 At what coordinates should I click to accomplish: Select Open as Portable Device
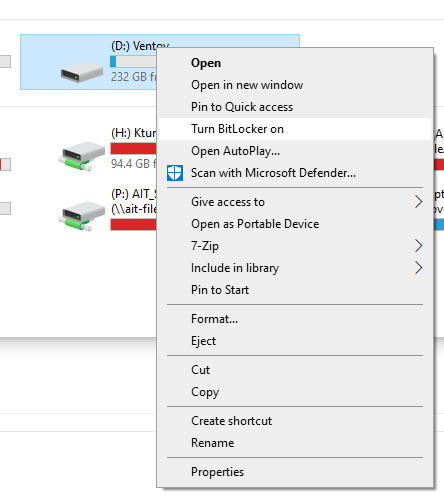pos(295,224)
